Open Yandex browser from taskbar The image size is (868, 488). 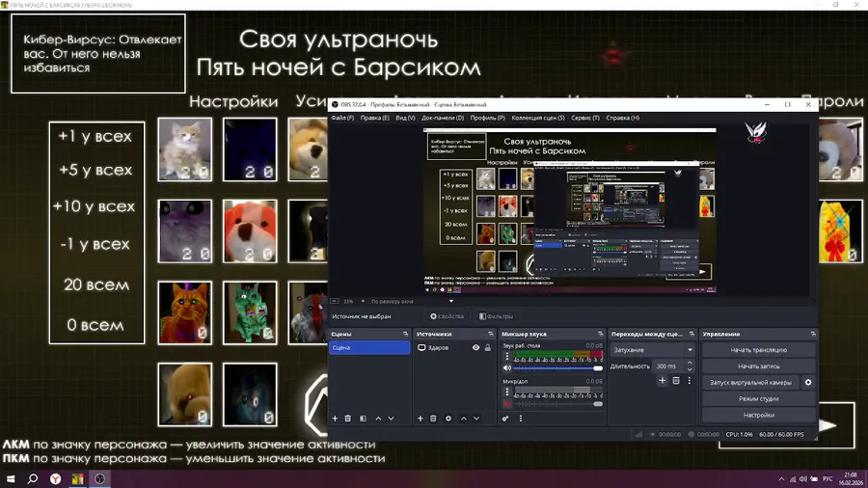(55, 478)
